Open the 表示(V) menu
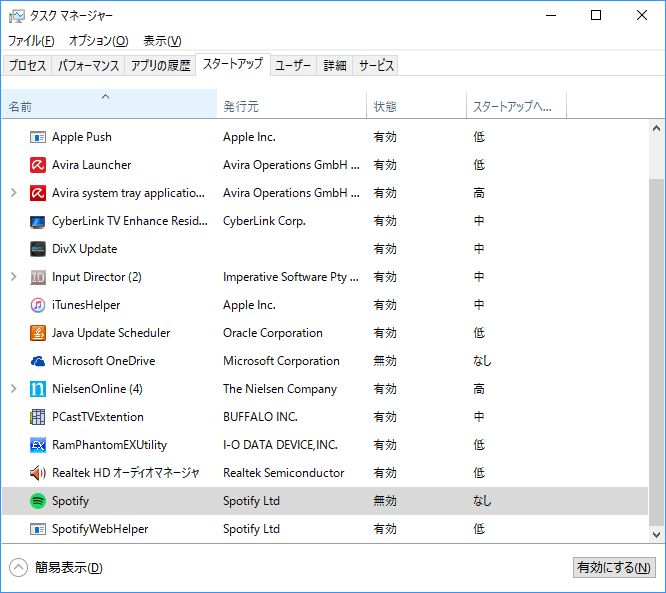This screenshot has width=666, height=593. click(x=162, y=41)
